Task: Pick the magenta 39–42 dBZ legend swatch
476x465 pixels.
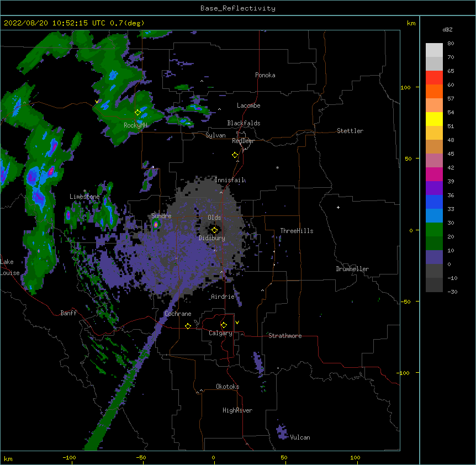Action: point(434,174)
